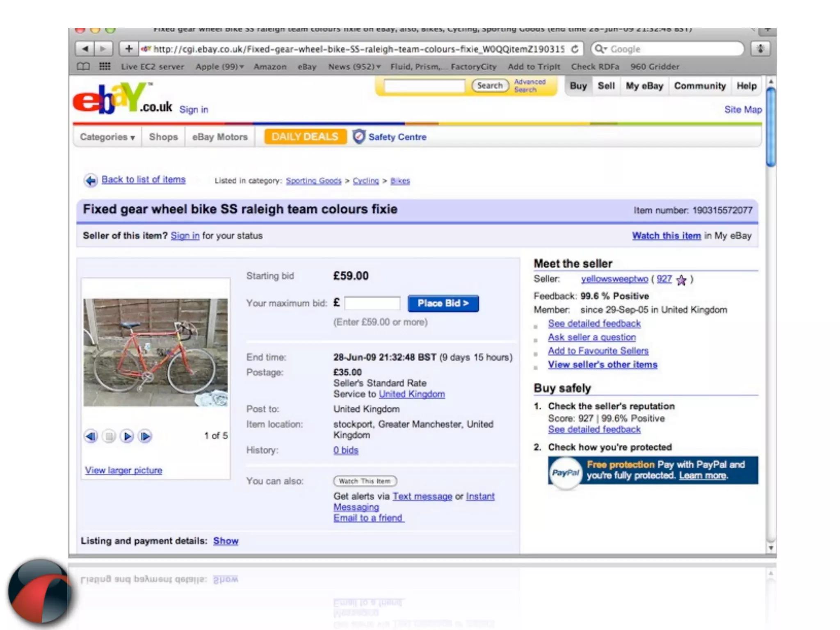Switch to the Community tab
The width and height of the screenshot is (840, 630).
[700, 86]
